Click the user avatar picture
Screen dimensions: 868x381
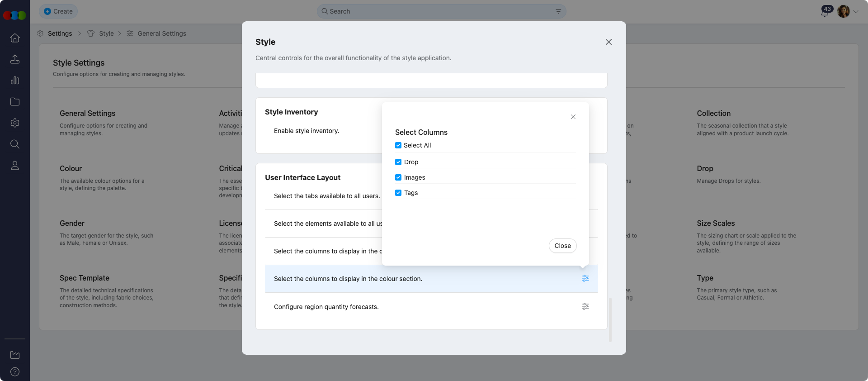[x=843, y=11]
